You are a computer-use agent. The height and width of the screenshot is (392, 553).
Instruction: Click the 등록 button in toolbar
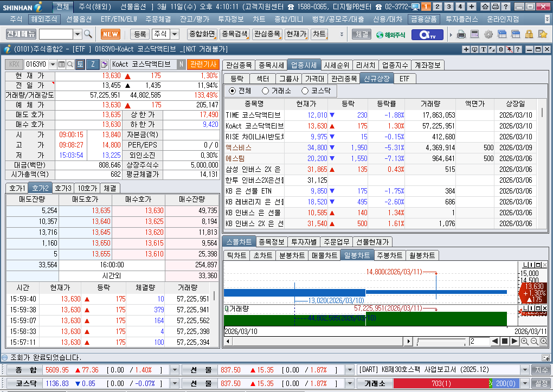[x=140, y=34]
